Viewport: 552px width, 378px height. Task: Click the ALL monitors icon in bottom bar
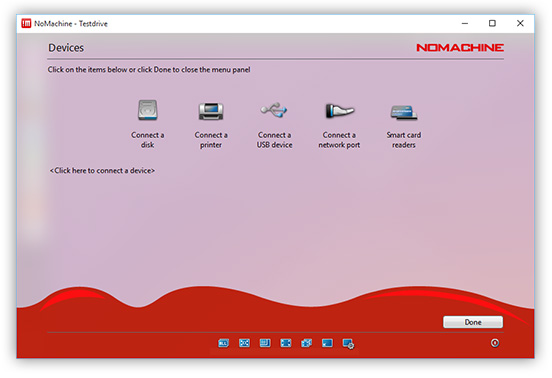(224, 343)
